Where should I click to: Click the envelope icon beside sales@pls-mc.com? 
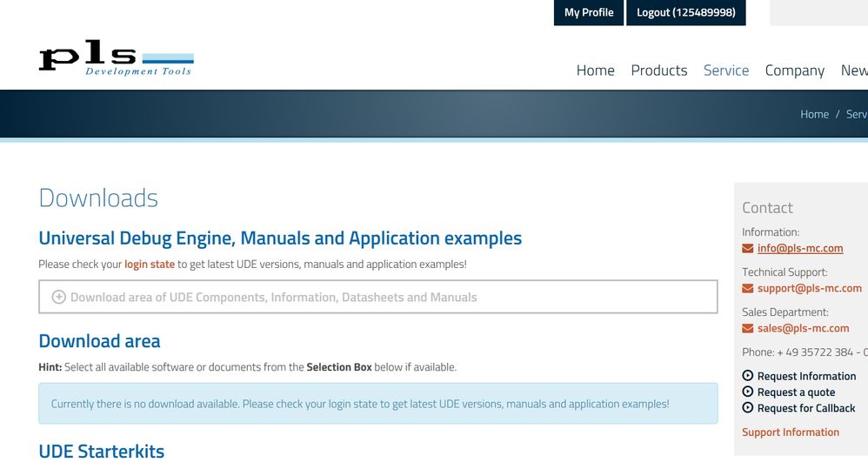747,328
